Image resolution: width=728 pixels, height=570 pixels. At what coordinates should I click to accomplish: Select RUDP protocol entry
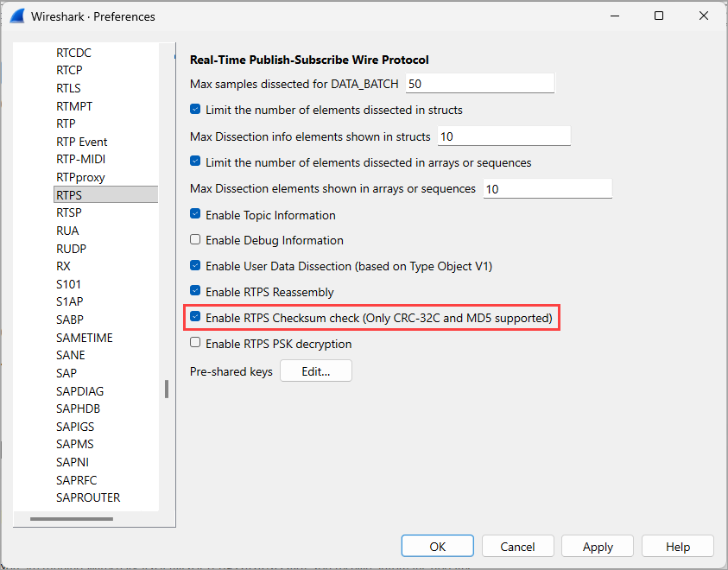(x=71, y=249)
